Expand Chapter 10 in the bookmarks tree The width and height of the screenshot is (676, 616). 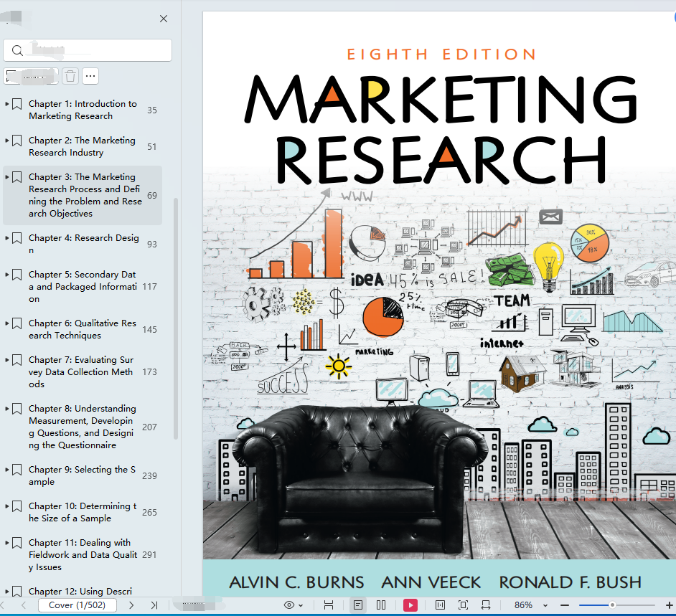(7, 506)
